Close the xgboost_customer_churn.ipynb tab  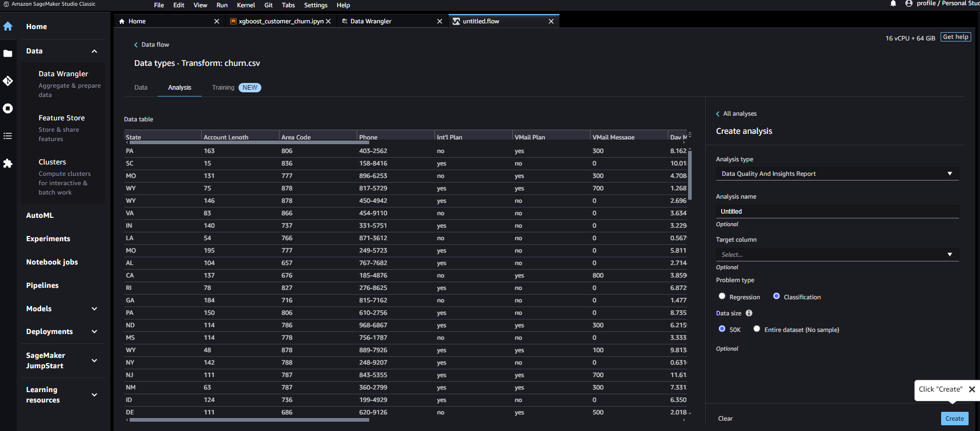(328, 21)
